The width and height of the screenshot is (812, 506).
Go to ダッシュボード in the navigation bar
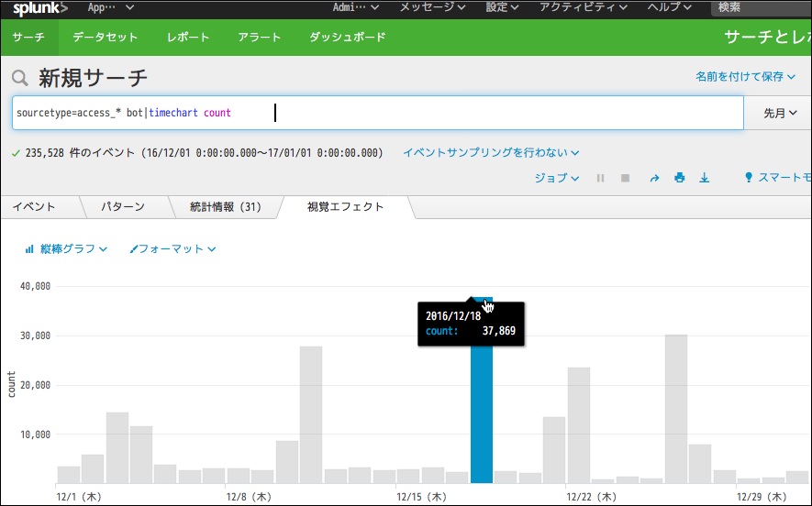[347, 38]
